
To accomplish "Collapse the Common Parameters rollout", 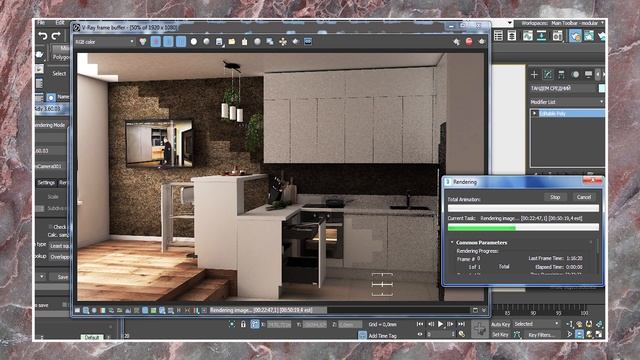I will [452, 242].
